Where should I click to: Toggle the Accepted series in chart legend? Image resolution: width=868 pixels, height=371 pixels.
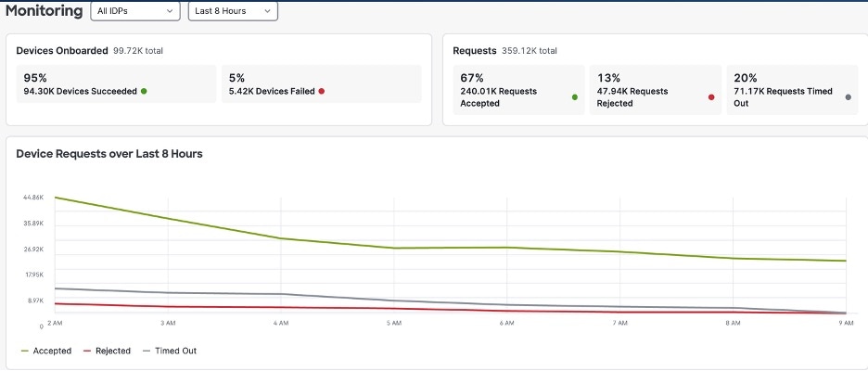click(46, 351)
